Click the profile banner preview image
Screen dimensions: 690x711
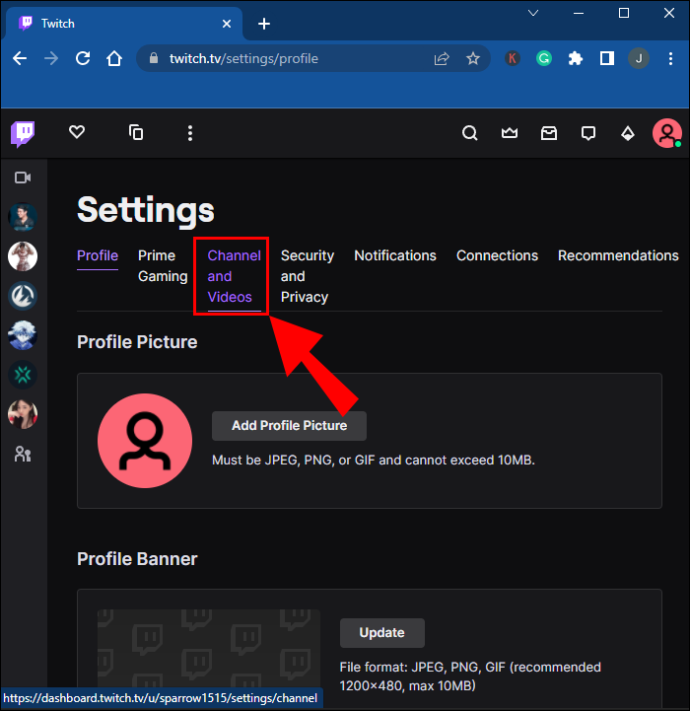(x=209, y=648)
